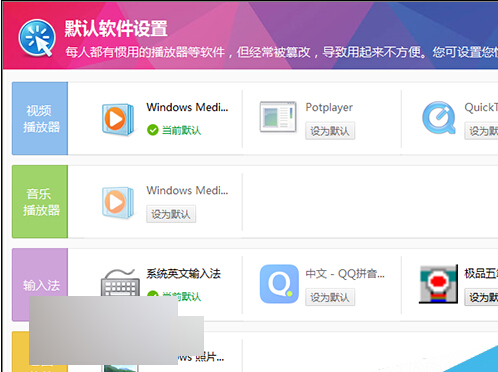
Task: Click the header description text starting with 每人都有惯用的
Action: (282, 52)
